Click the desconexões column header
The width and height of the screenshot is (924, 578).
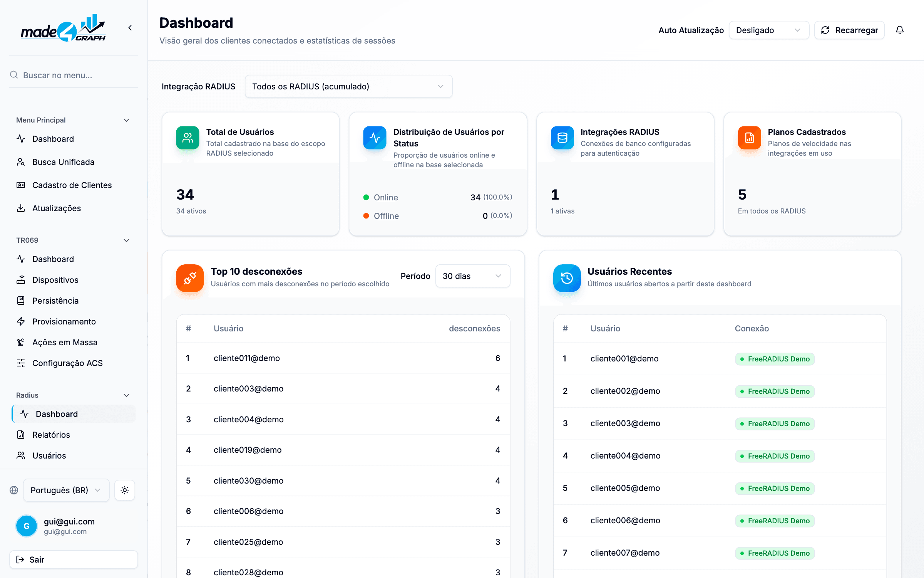[474, 328]
